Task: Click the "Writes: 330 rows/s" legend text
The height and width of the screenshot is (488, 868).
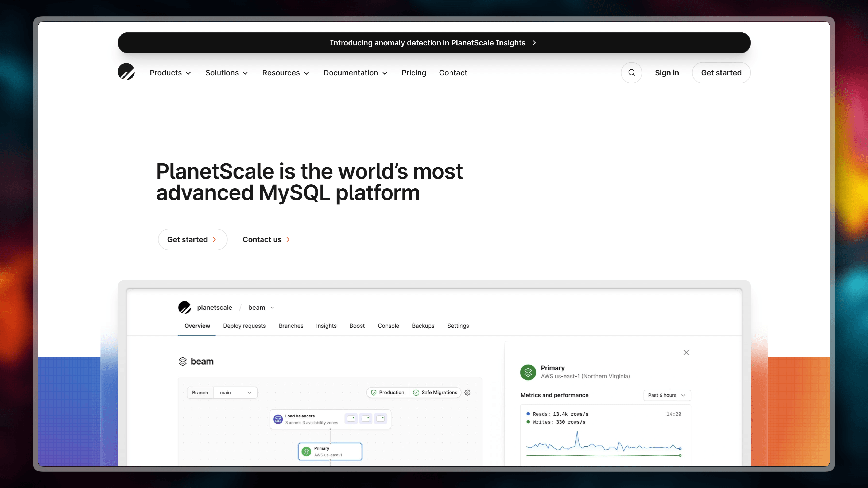Action: click(x=559, y=422)
